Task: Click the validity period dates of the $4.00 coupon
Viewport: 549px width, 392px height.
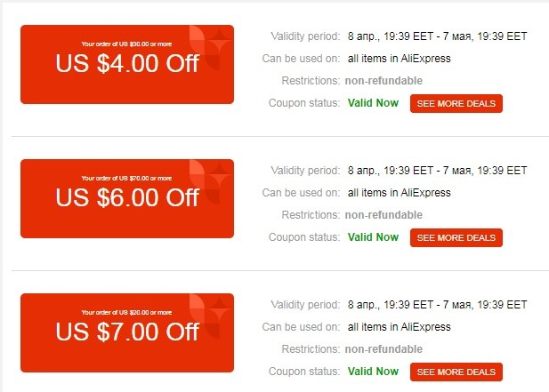Action: 437,36
